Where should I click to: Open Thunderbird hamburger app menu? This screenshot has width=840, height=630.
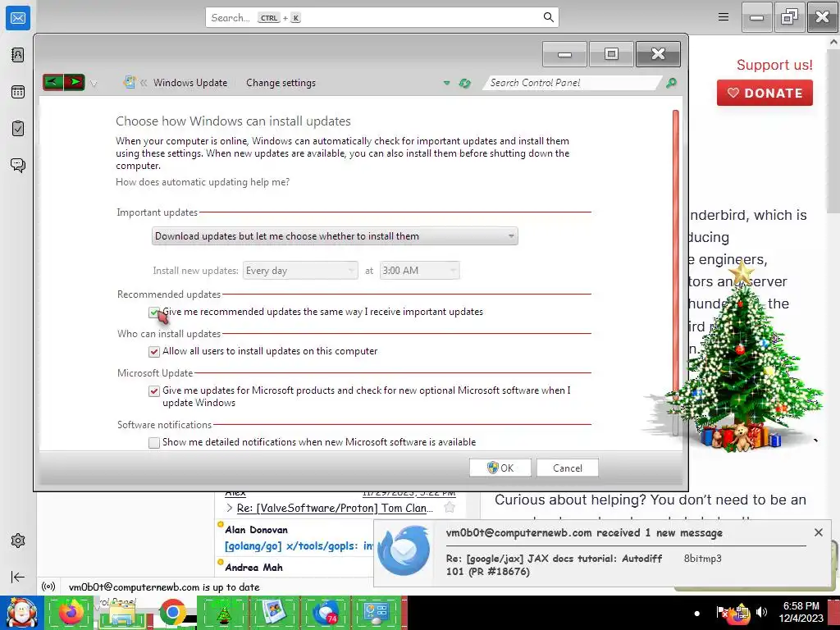coord(724,17)
